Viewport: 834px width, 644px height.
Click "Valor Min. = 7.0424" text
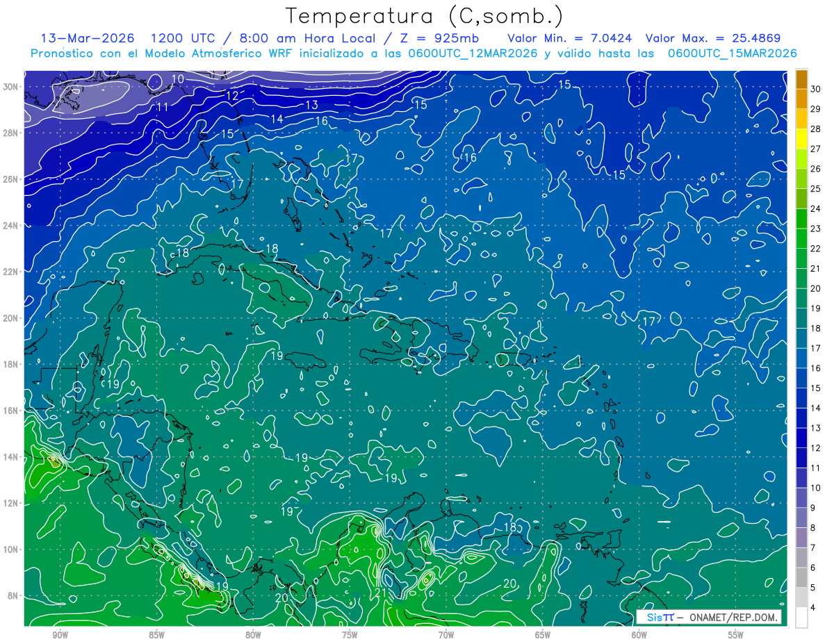[x=570, y=38]
